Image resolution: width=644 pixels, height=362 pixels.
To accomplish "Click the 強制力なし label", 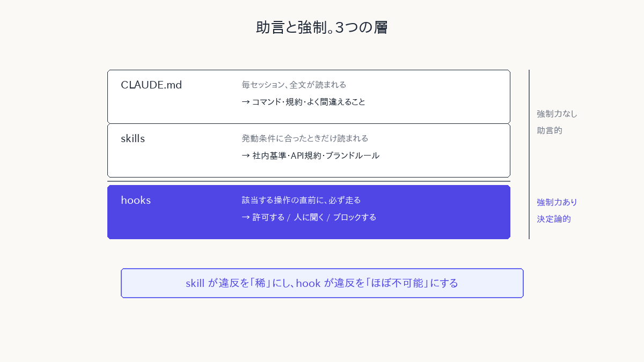I will click(x=557, y=114).
